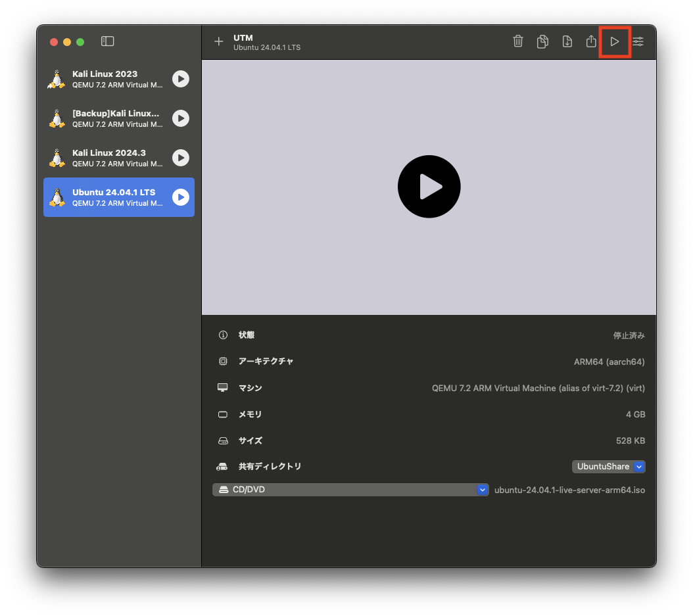Clone the selected VM with copy icon

[x=542, y=41]
